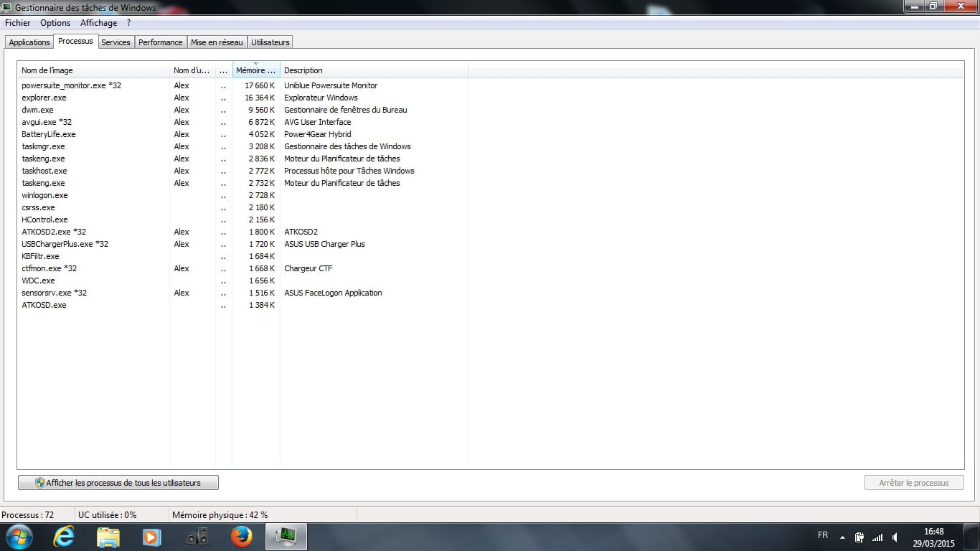Click the ASUS FaceLogon Application description
The height and width of the screenshot is (551, 980).
(x=333, y=293)
